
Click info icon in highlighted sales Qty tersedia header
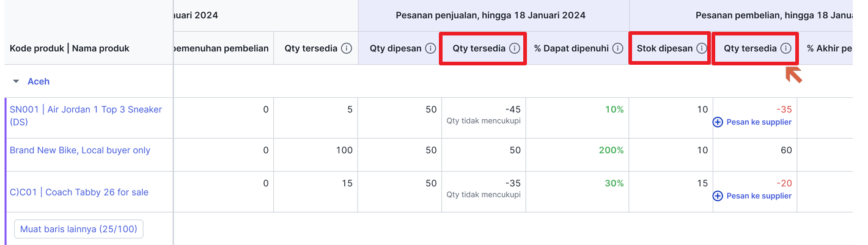coord(515,48)
